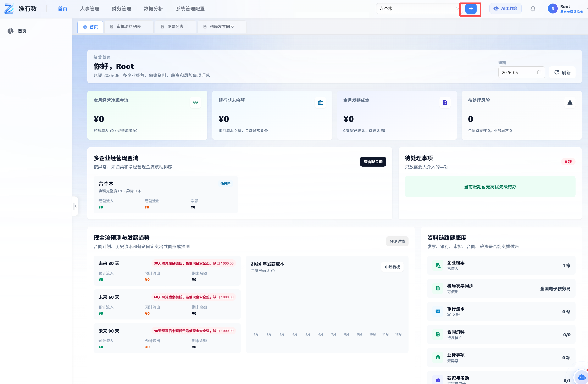Click the 预测详情 button
The width and height of the screenshot is (588, 384).
397,241
